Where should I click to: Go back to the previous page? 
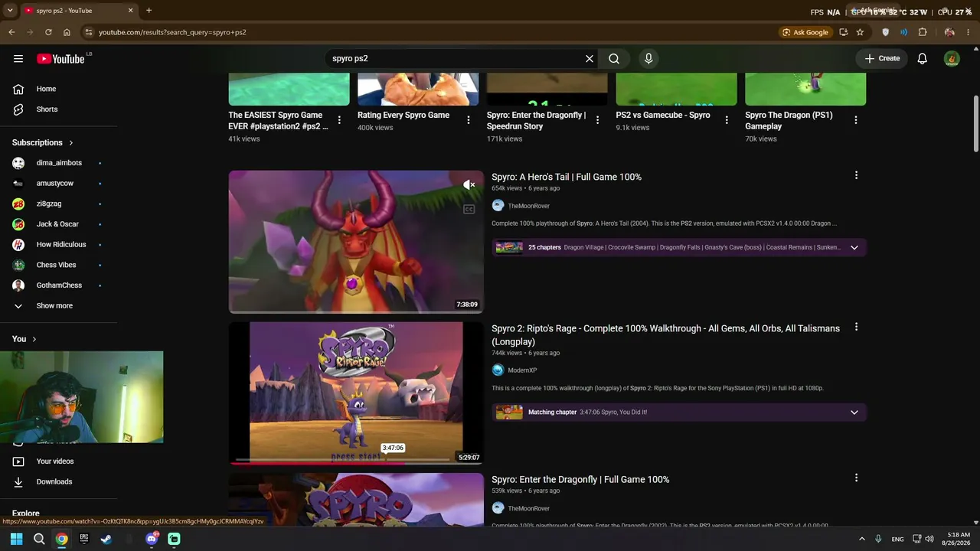pyautogui.click(x=11, y=32)
